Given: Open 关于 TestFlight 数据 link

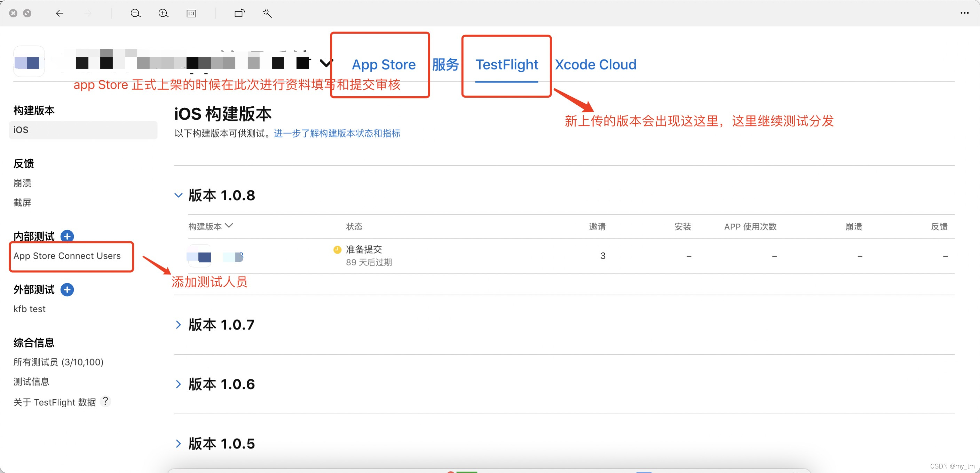Looking at the screenshot, I should point(54,402).
